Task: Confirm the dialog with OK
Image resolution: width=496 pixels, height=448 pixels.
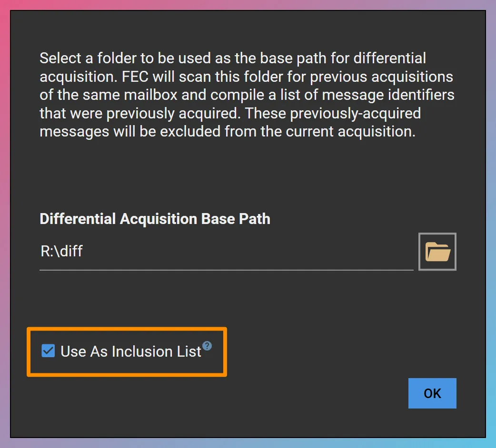Action: (432, 393)
